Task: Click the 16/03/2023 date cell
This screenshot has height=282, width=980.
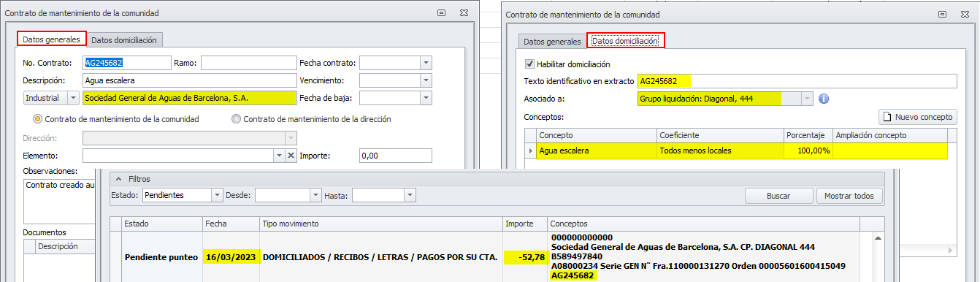Action: (231, 257)
